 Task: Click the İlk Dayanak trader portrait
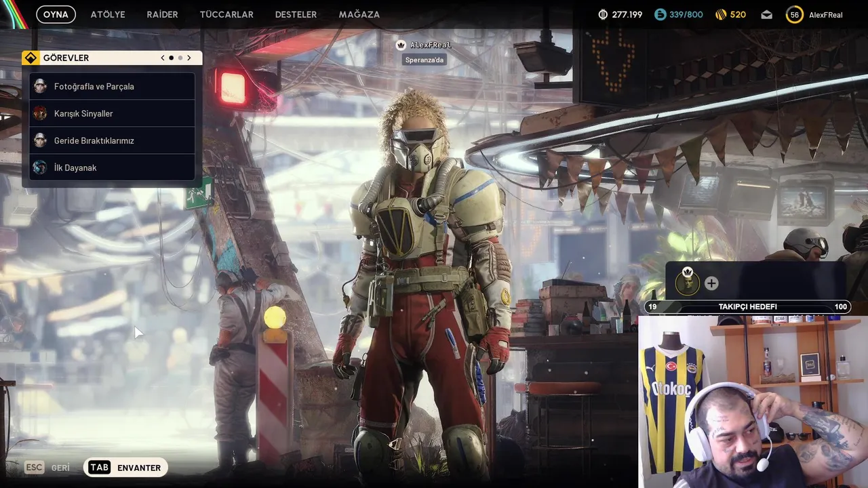(x=40, y=167)
